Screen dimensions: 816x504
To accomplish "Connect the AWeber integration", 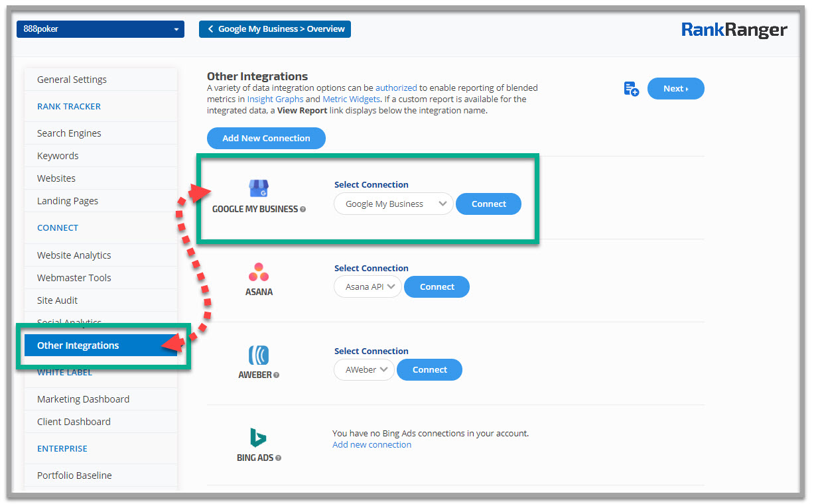I will 430,370.
